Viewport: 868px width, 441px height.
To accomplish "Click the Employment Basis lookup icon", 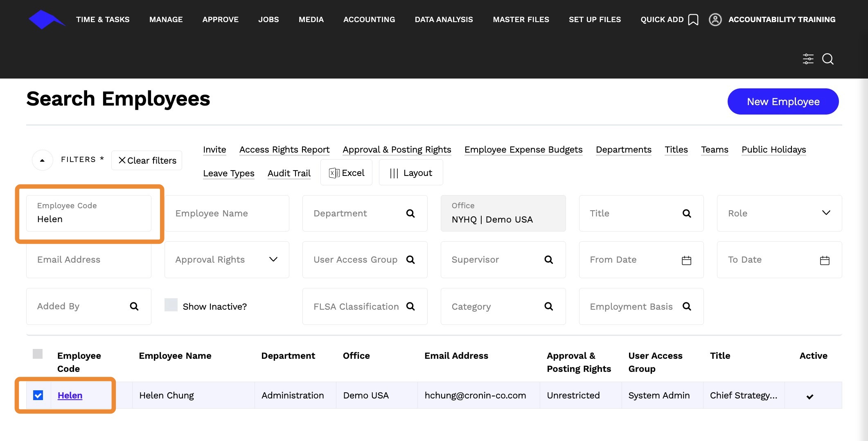I will [687, 306].
